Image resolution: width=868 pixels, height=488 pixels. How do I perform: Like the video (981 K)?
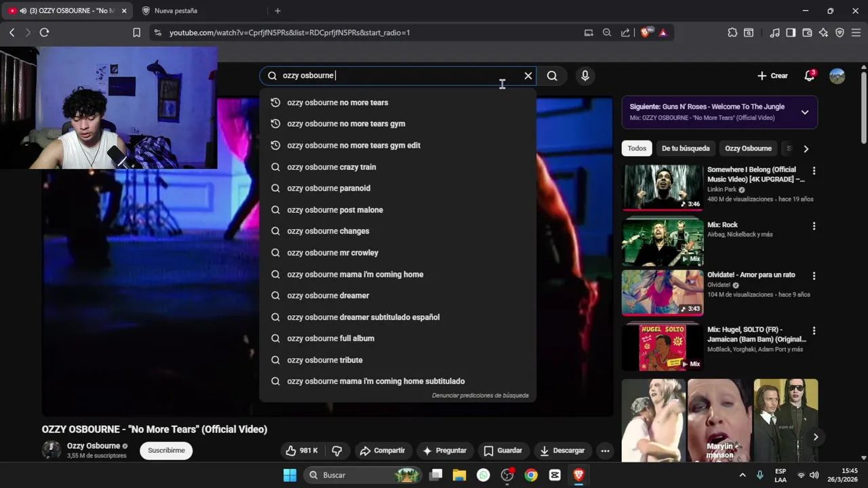[302, 451]
